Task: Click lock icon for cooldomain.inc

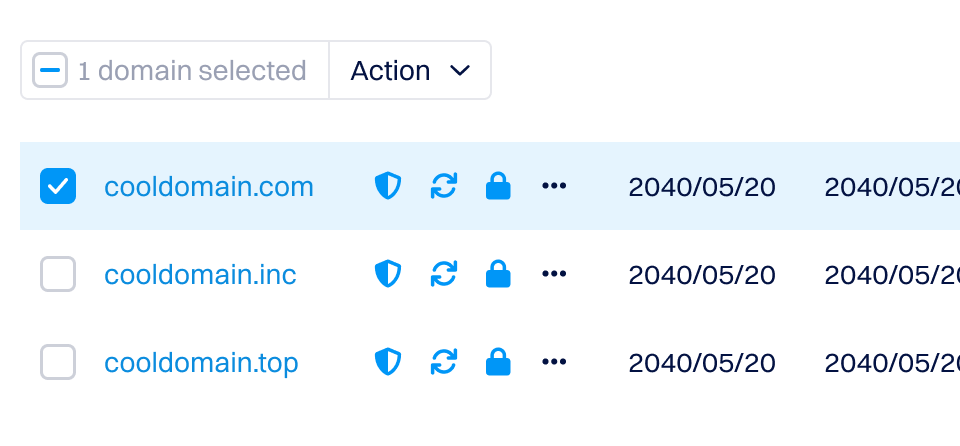Action: (x=497, y=274)
